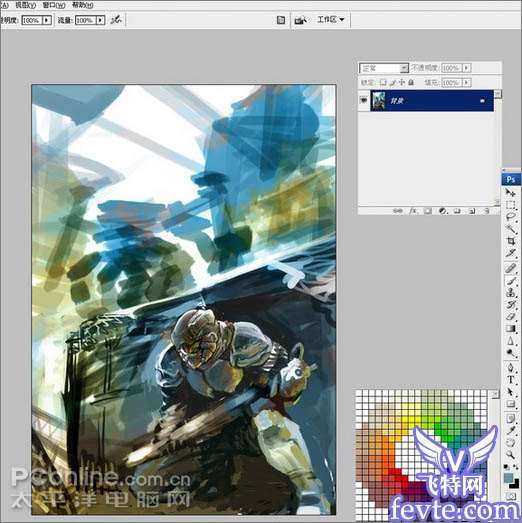Select the Slice tool
The image size is (522, 523).
510,253
